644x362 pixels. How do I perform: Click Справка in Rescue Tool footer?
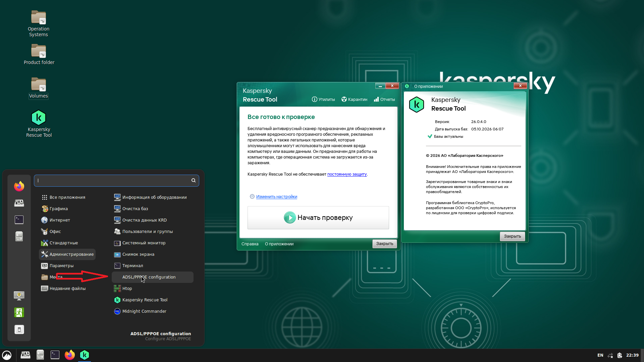point(250,244)
